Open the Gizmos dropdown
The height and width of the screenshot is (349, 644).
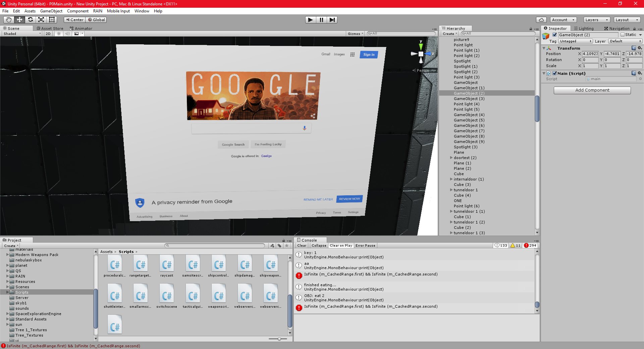pyautogui.click(x=355, y=34)
